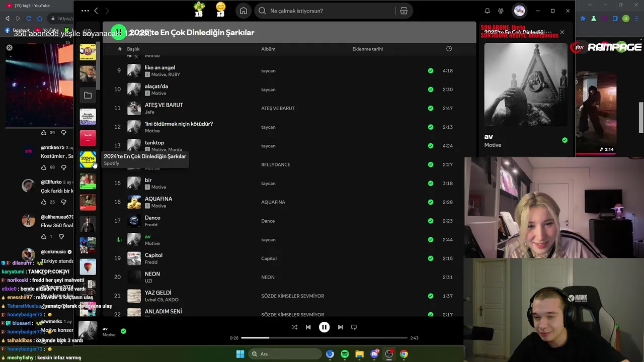
Task: Skip to next track
Action: coord(340,327)
